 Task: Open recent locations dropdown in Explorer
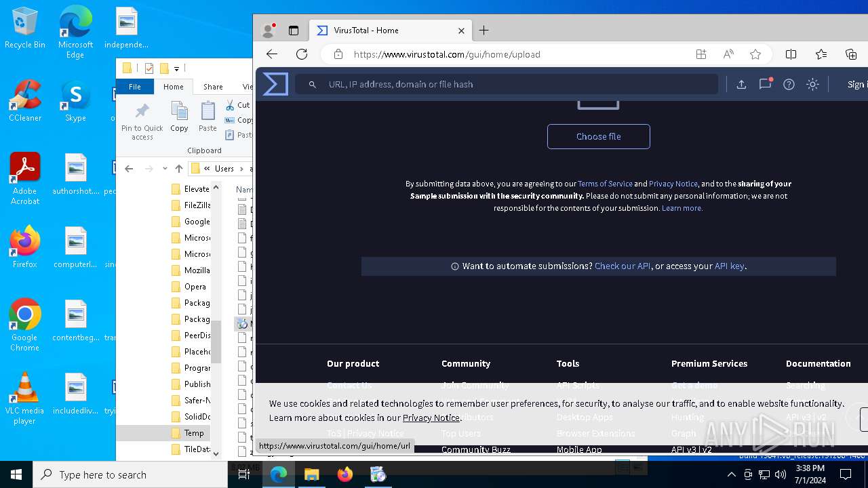pos(165,169)
